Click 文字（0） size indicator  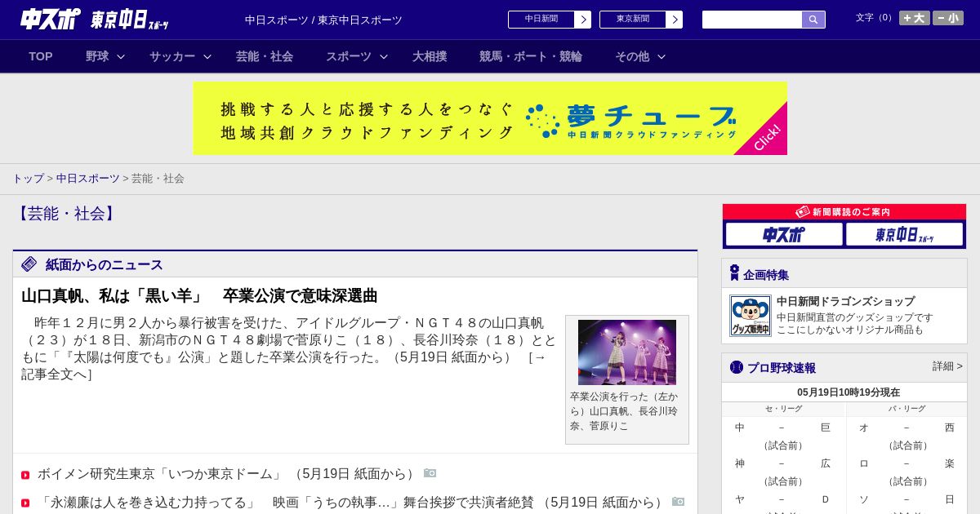875,17
